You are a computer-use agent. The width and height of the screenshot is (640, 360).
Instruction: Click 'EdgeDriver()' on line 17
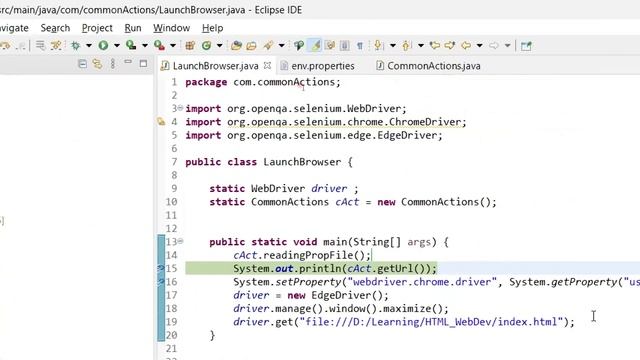(x=347, y=295)
